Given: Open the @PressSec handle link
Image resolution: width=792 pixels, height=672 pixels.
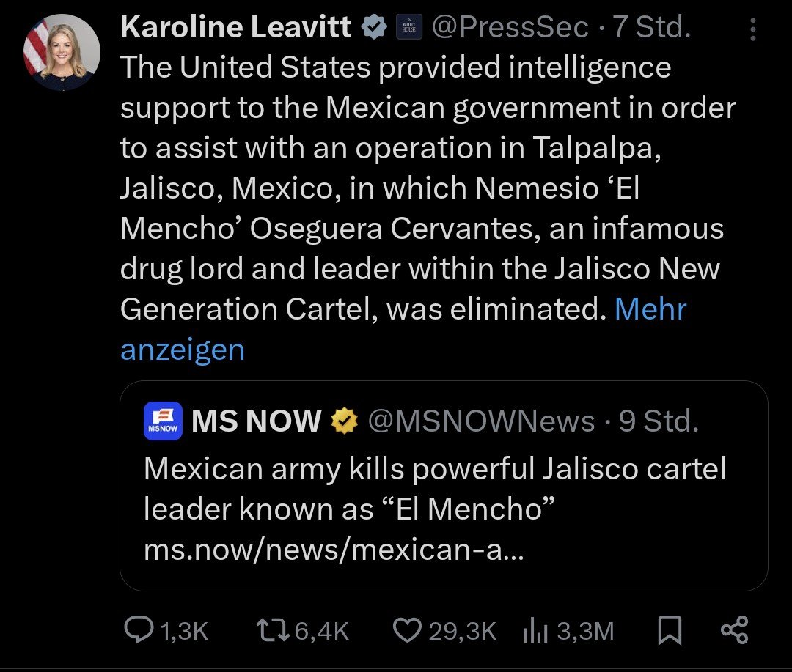Looking at the screenshot, I should tap(510, 29).
